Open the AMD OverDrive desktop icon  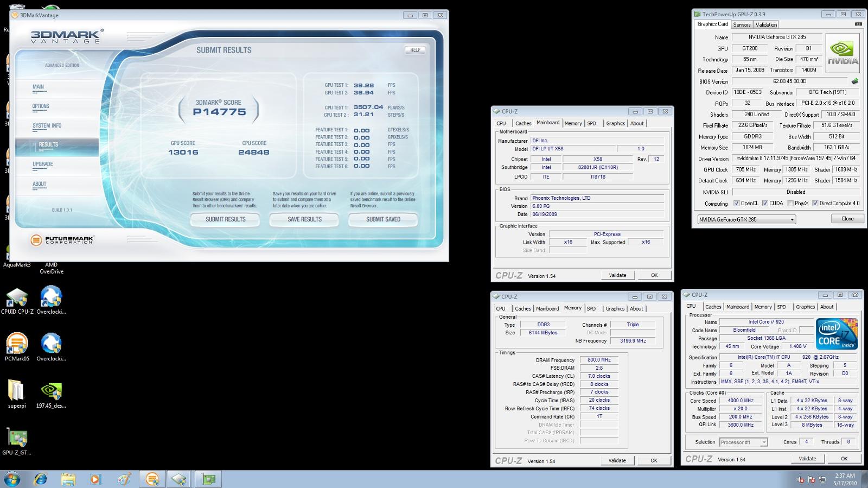[51, 268]
